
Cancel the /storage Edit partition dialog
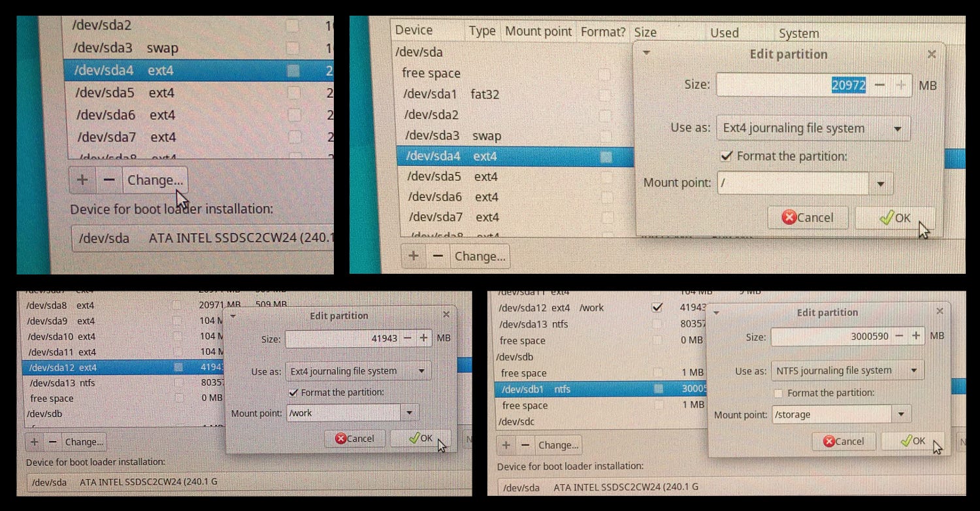click(x=844, y=441)
